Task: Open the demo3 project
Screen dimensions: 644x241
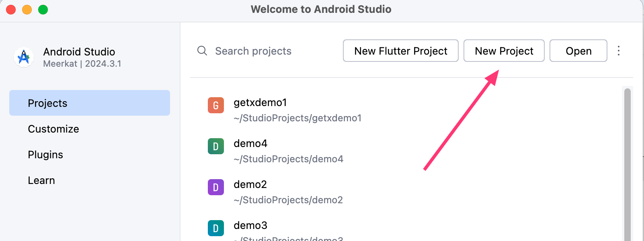Action: pos(250,226)
